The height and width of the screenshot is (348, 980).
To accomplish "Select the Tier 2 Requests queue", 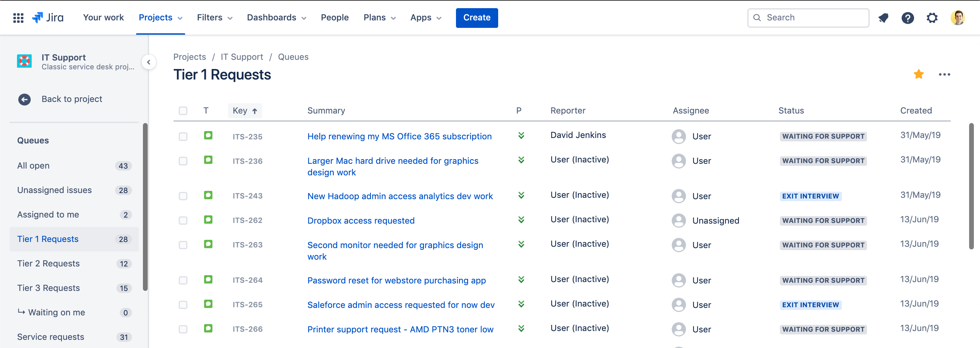I will coord(48,264).
